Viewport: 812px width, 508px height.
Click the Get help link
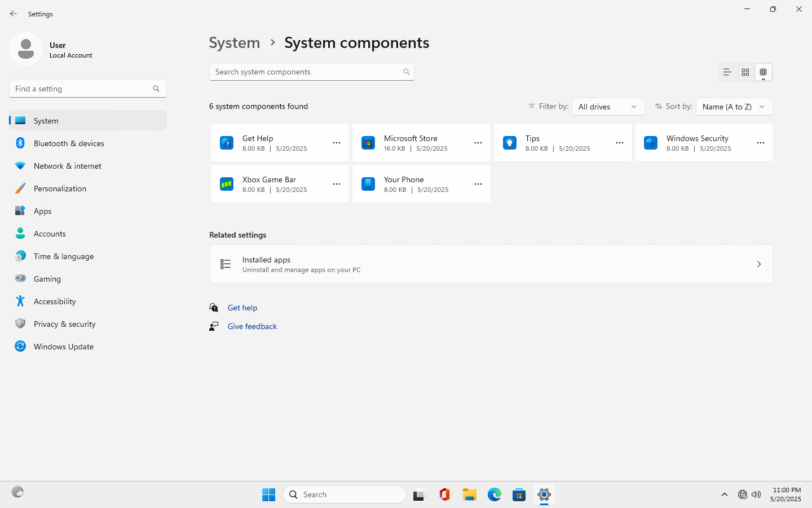click(x=242, y=308)
